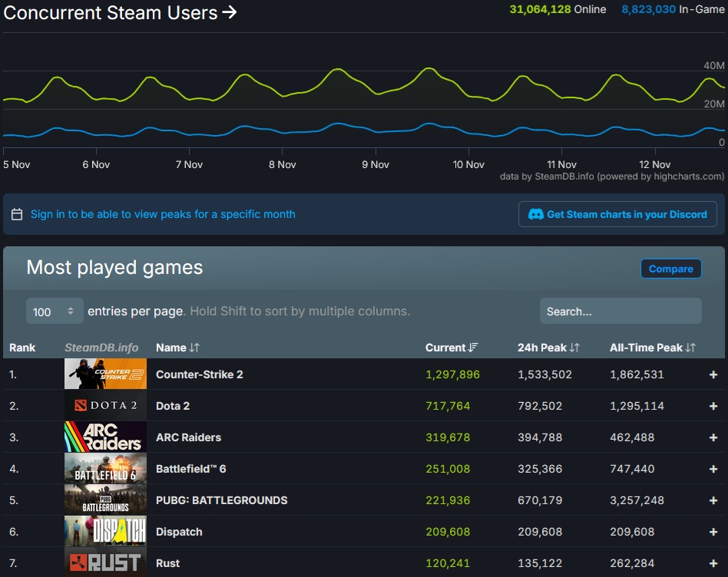Viewport: 728px width, 577px height.
Task: Select the Rust logo image
Action: coord(105,562)
